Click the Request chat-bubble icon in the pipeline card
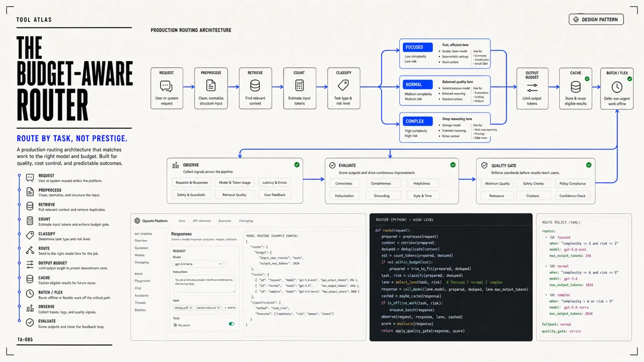644x362 pixels. (166, 86)
